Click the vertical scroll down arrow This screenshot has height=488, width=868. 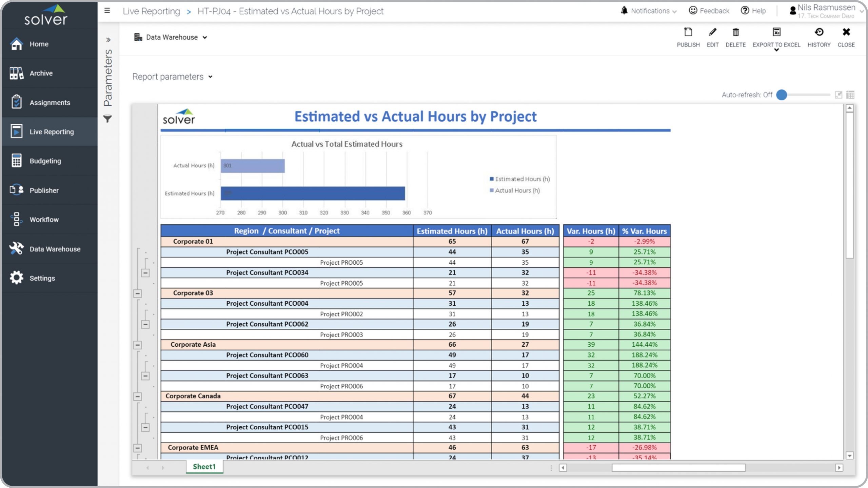point(849,456)
